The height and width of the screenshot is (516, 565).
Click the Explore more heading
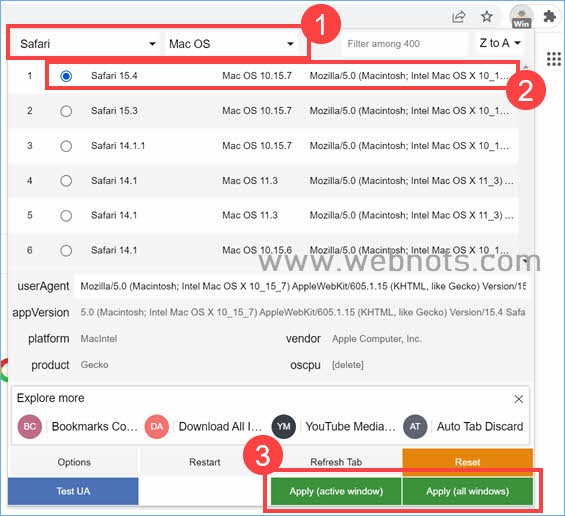[50, 398]
